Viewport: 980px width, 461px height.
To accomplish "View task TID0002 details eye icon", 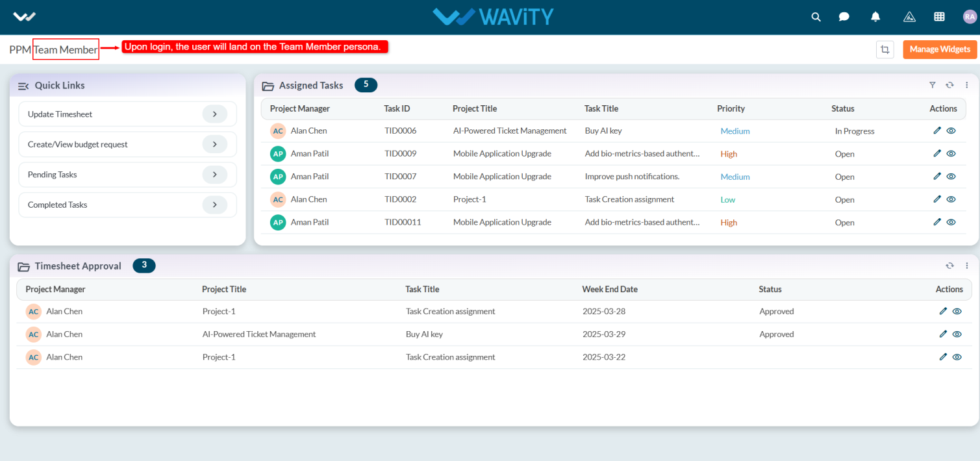I will pos(951,199).
